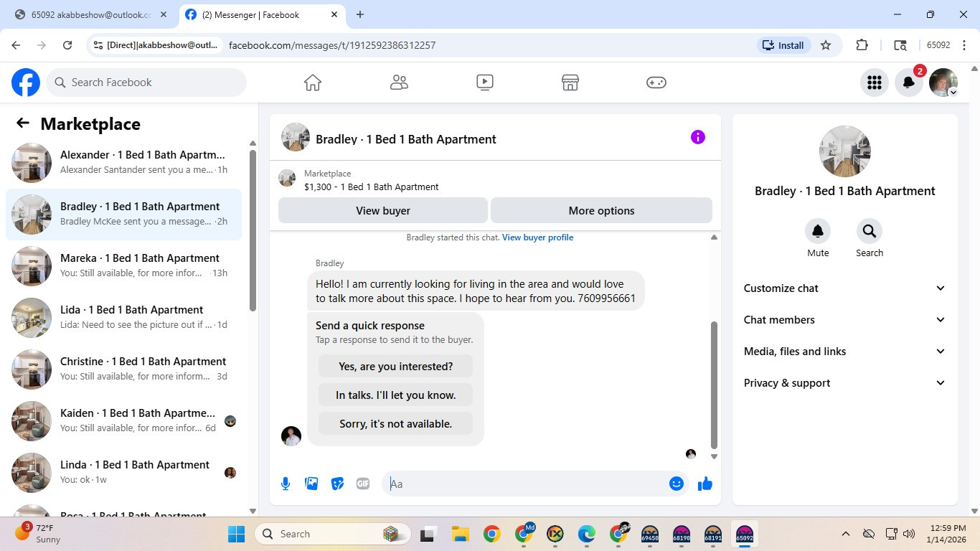Viewport: 980px width, 551px height.
Task: Open the account profile picture menu
Action: 943,83
